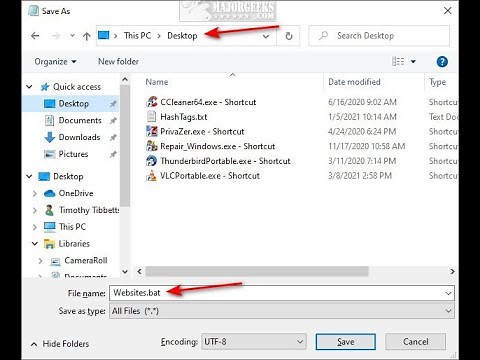Create a New folder

pos(118,61)
